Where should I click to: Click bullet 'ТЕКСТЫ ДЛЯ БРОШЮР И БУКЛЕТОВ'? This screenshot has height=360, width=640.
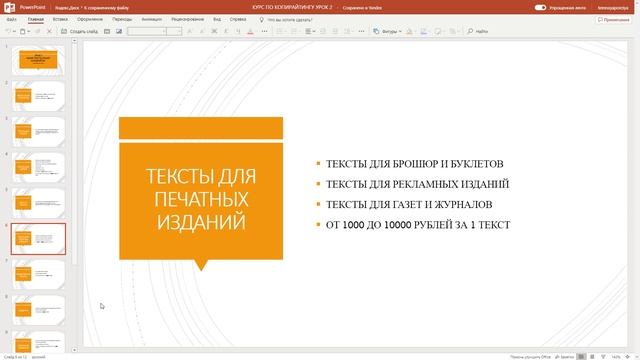(x=414, y=164)
